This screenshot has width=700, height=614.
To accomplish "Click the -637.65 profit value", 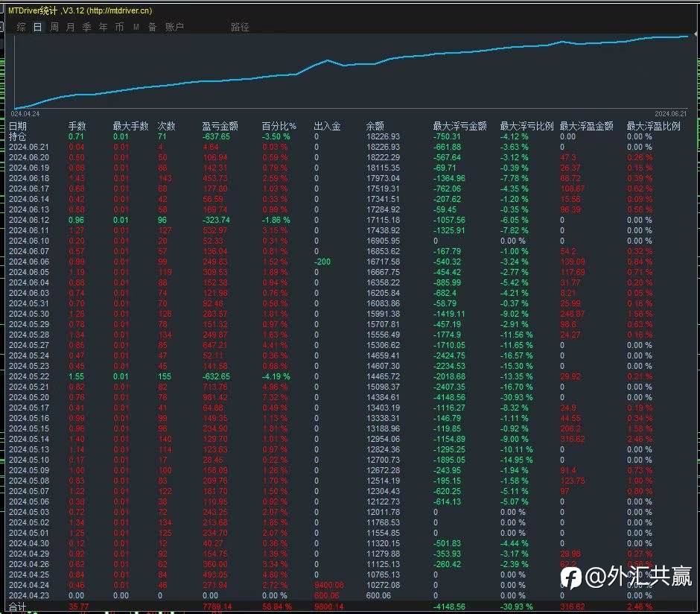I will tap(217, 136).
